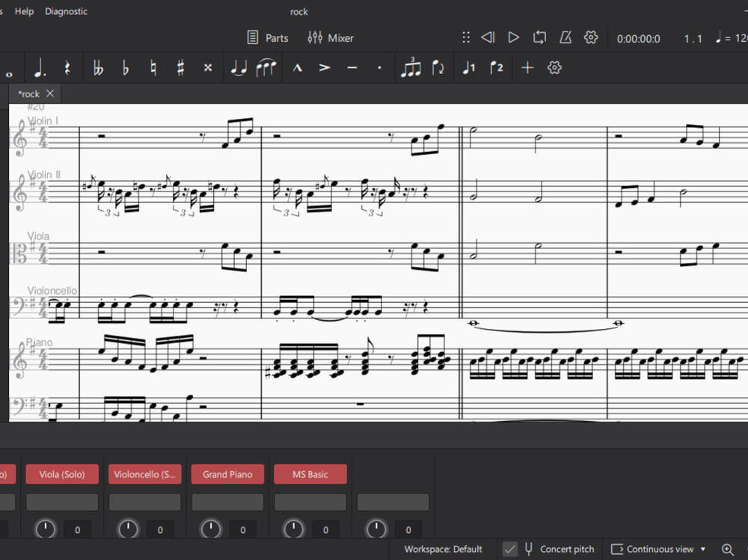Click empty audio FX slot under Grand Piano

click(x=227, y=502)
